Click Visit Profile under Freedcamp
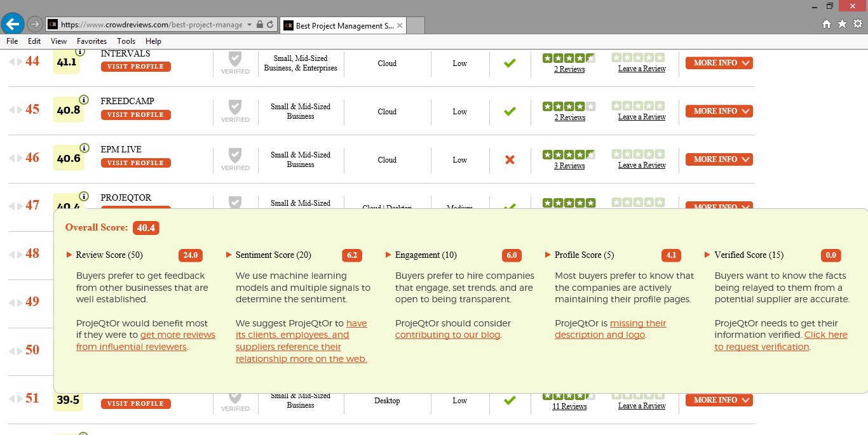The image size is (868, 435). (x=136, y=115)
